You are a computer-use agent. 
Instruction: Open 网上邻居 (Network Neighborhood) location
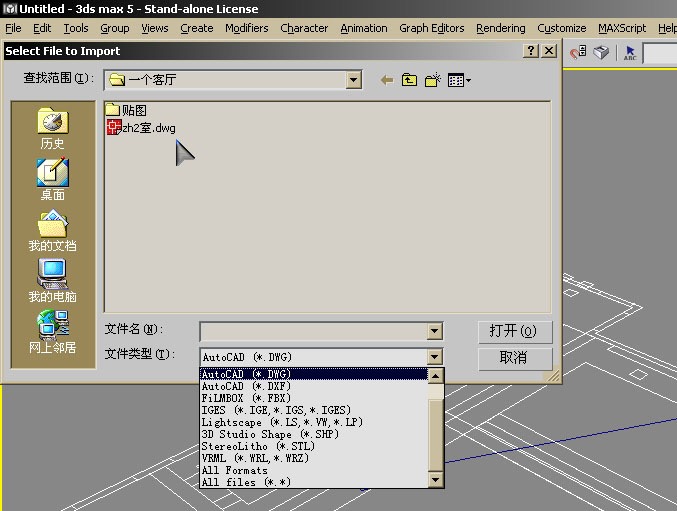click(x=52, y=332)
